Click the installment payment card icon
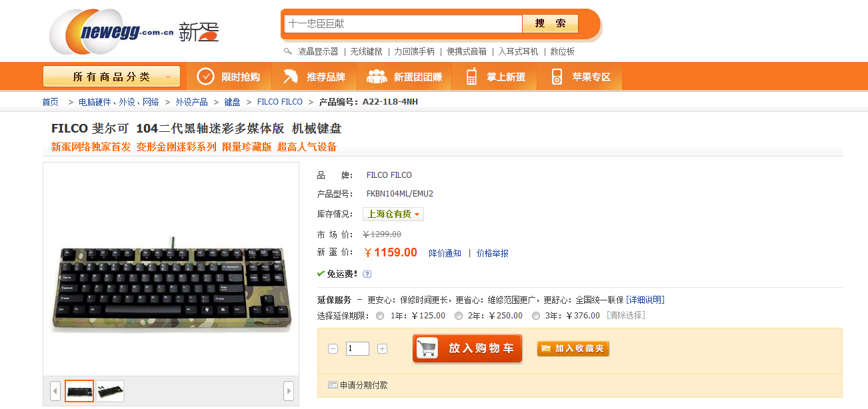Image resolution: width=868 pixels, height=409 pixels. (333, 385)
